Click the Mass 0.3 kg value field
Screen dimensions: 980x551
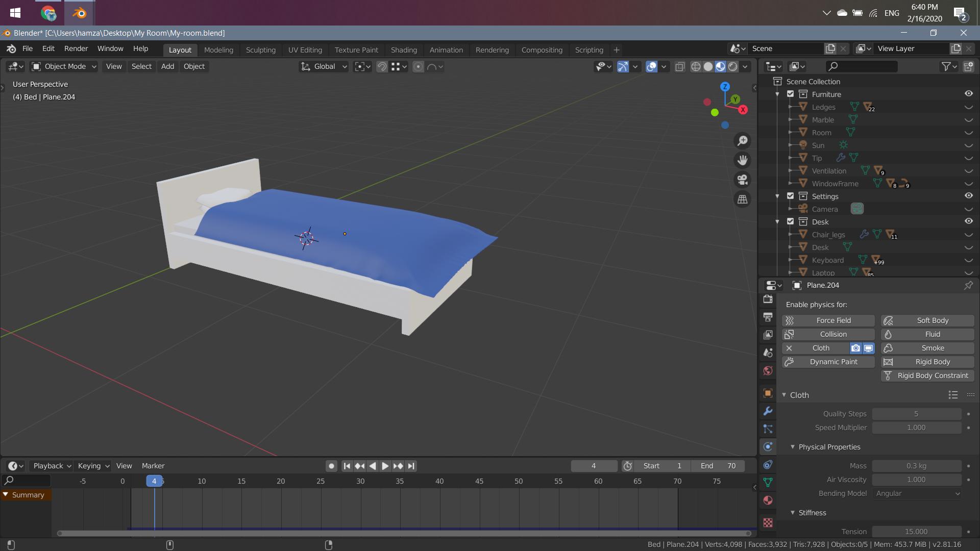[x=917, y=466]
